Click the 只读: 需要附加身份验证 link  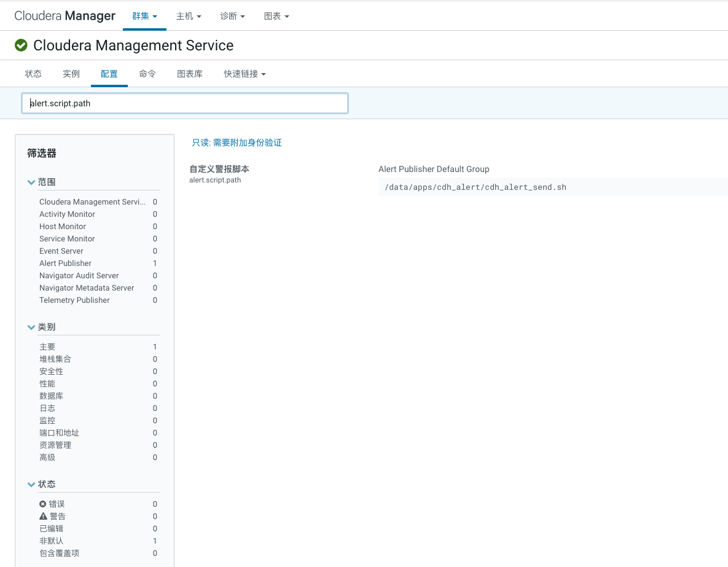point(237,143)
